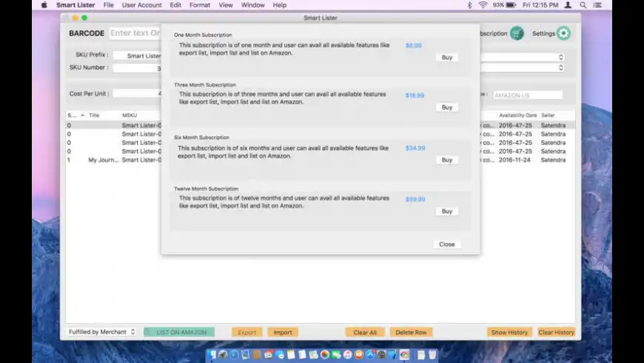
Task: Open yellow Notes icon in dock
Action: coord(291,354)
